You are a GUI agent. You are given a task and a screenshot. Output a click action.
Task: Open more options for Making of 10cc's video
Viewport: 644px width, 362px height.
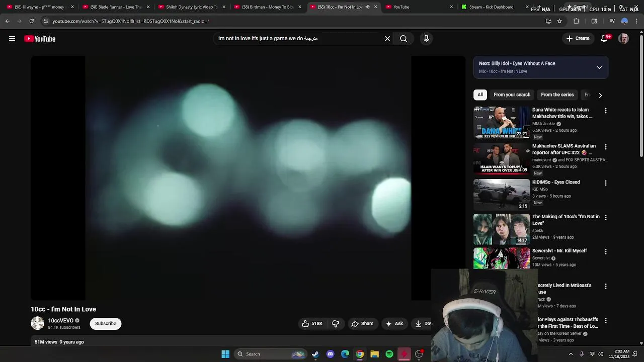click(x=606, y=217)
